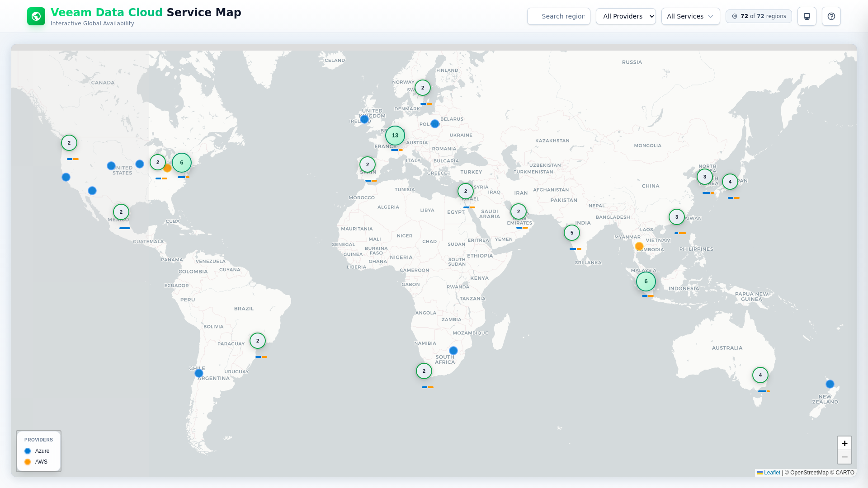Select the Azure marker near New Zealand
This screenshot has height=488, width=868.
point(830,384)
